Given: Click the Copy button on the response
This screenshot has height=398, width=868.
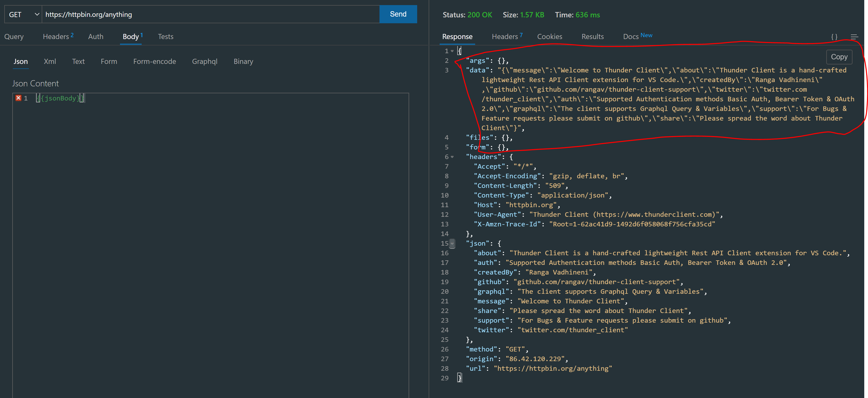Looking at the screenshot, I should click(x=839, y=57).
